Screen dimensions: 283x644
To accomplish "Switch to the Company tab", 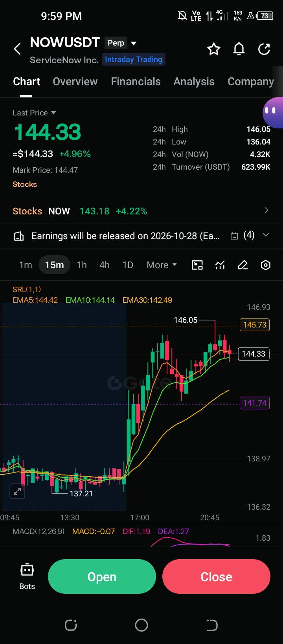I will click(251, 82).
